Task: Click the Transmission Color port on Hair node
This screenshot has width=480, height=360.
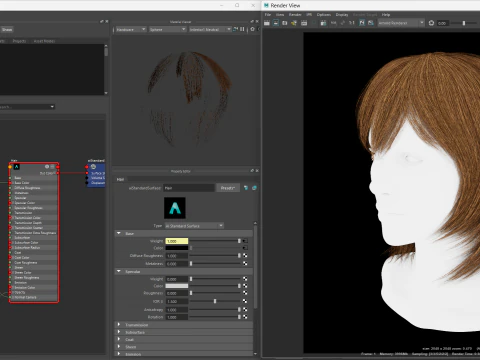Action: (x=10, y=218)
